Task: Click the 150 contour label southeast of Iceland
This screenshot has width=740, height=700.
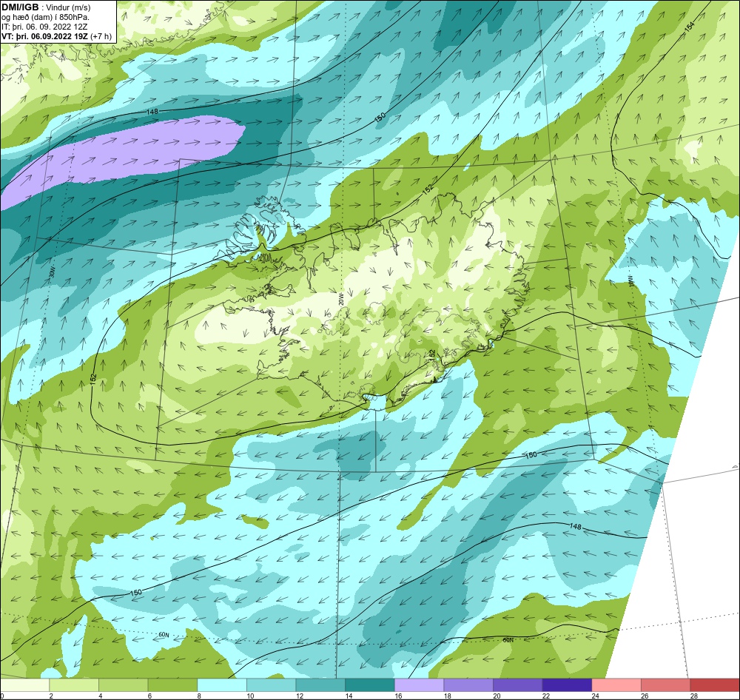Action: pos(531,455)
